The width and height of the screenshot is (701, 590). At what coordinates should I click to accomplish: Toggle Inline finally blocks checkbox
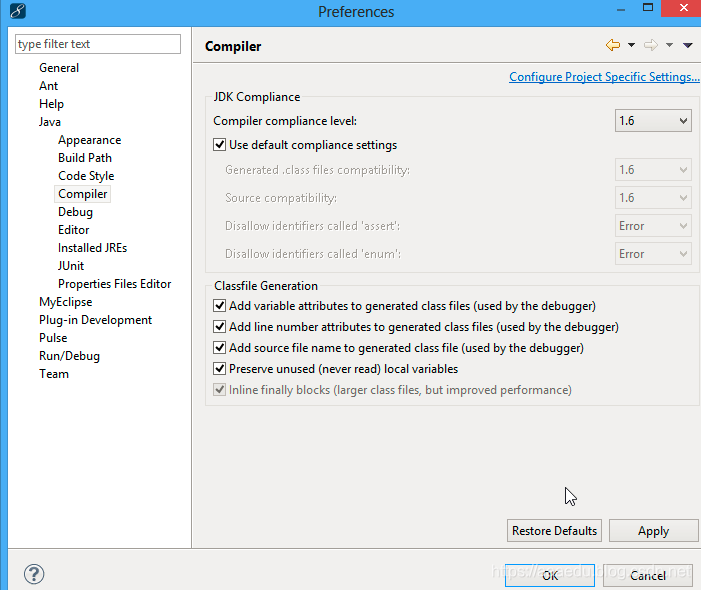tap(219, 390)
